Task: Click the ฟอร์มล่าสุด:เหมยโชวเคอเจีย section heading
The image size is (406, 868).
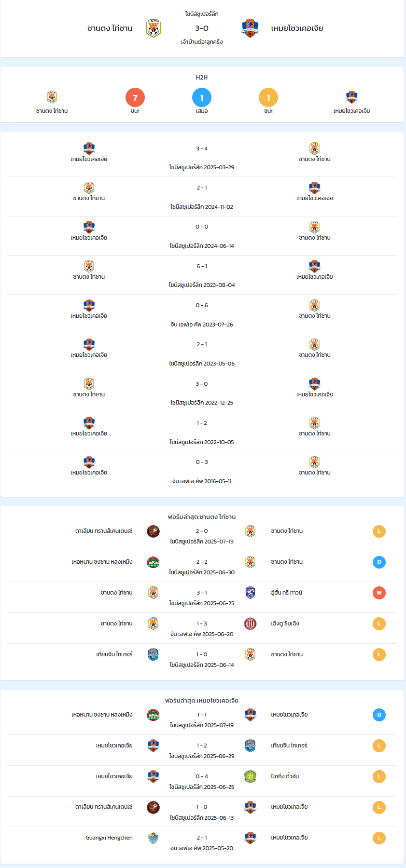Action: click(202, 700)
